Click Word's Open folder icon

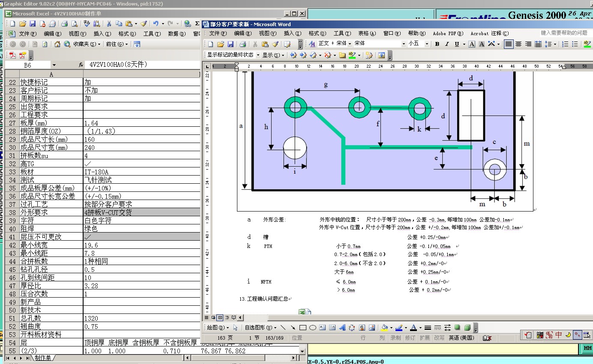221,44
